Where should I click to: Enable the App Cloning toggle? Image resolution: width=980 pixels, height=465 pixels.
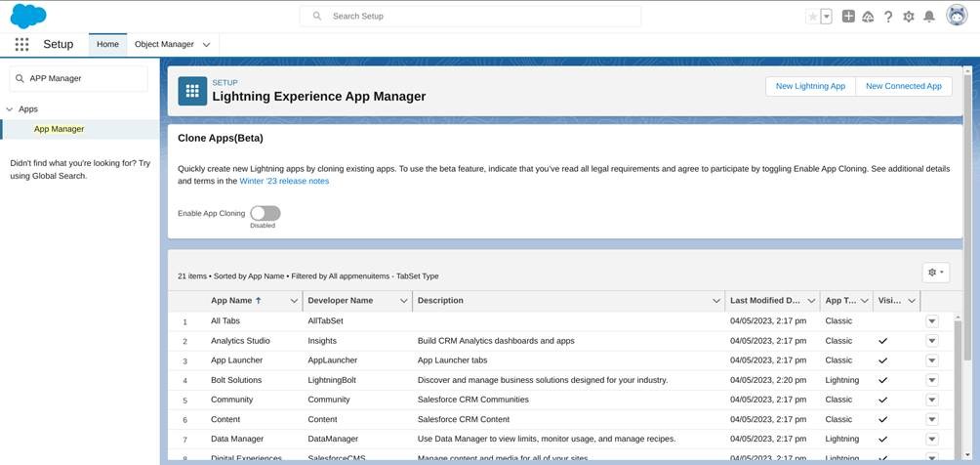(265, 213)
